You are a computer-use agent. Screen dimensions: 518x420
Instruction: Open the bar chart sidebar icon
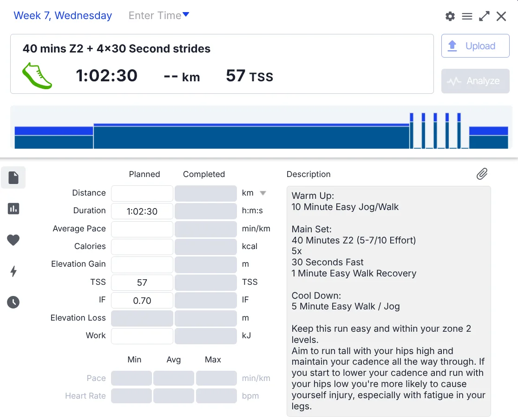13,209
